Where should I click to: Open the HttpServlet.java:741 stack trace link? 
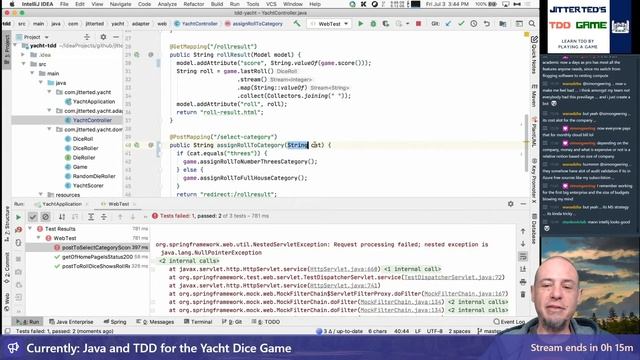click(344, 285)
